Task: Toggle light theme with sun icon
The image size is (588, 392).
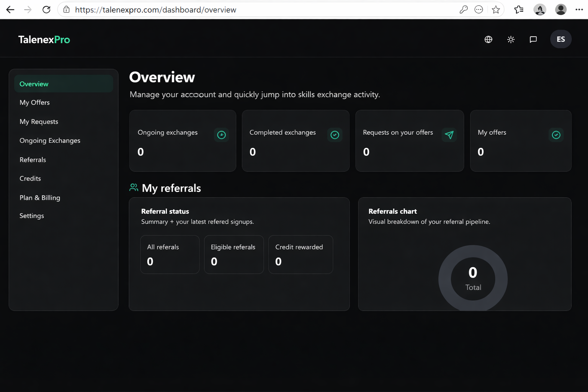Action: (511, 39)
